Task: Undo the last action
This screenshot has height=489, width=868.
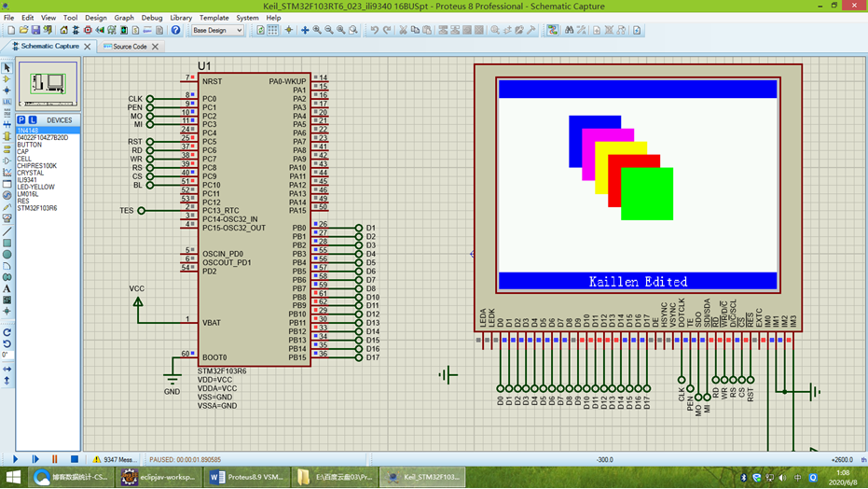Action: tap(374, 31)
